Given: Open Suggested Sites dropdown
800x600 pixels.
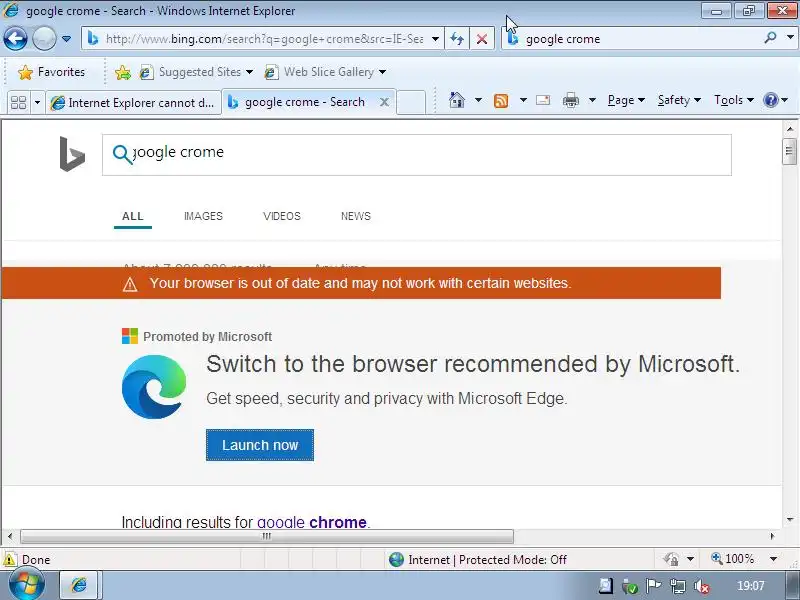Looking at the screenshot, I should pyautogui.click(x=196, y=72).
